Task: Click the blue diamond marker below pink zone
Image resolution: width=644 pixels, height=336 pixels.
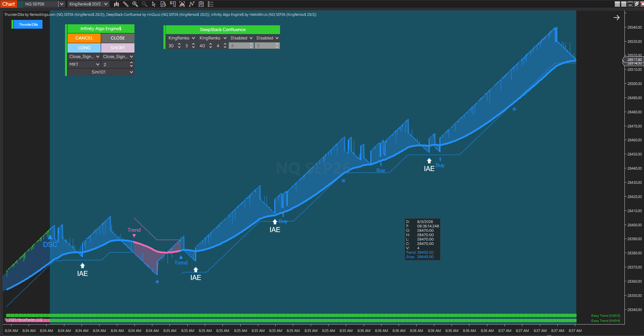Action: (157, 282)
